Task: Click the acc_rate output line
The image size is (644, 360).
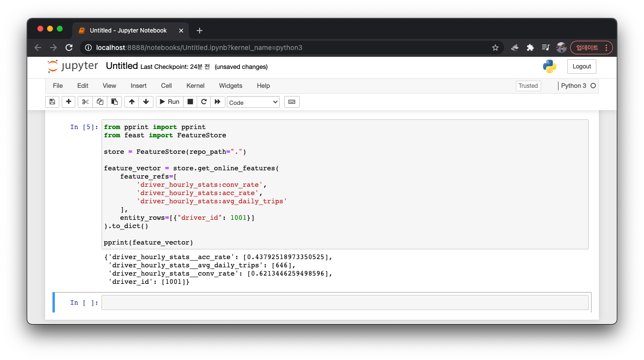Action: tap(219, 257)
